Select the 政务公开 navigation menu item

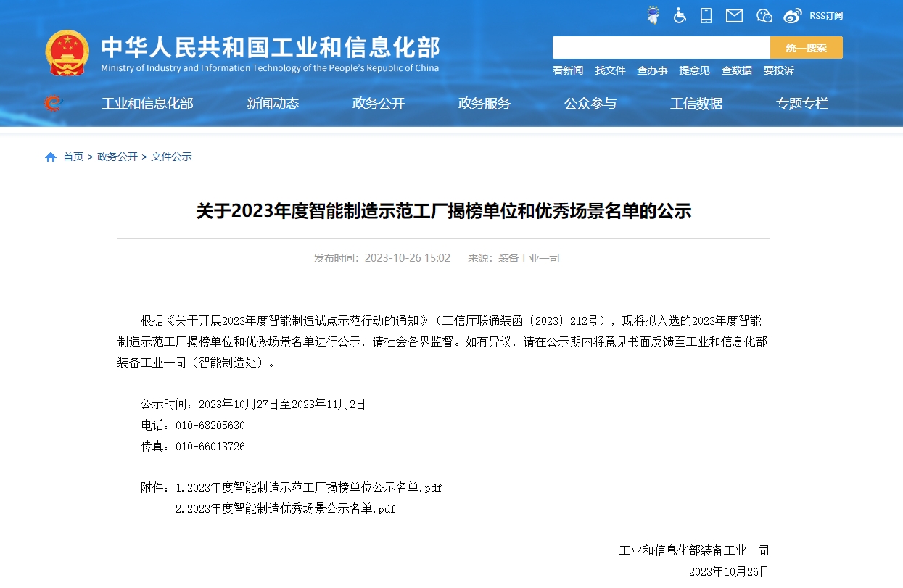378,104
